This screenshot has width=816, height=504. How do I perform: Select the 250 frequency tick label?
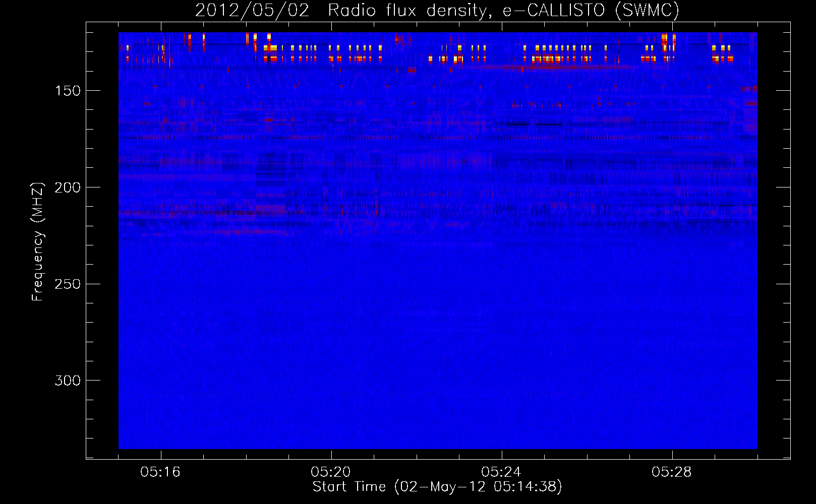coord(68,284)
